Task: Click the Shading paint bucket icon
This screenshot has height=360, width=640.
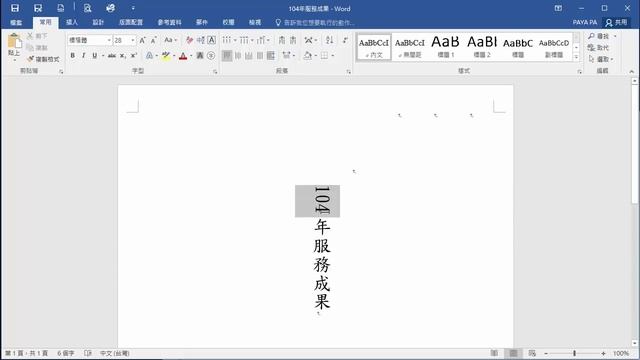Action: (308, 56)
